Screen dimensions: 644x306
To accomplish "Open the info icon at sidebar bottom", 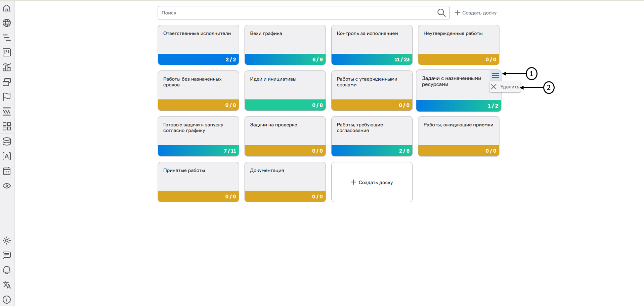I will point(7,300).
